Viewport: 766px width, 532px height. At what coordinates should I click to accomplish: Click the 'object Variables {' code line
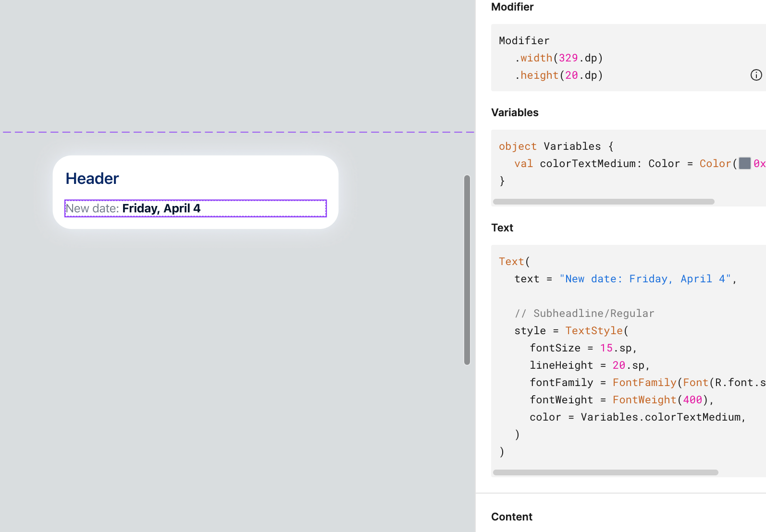tap(556, 146)
